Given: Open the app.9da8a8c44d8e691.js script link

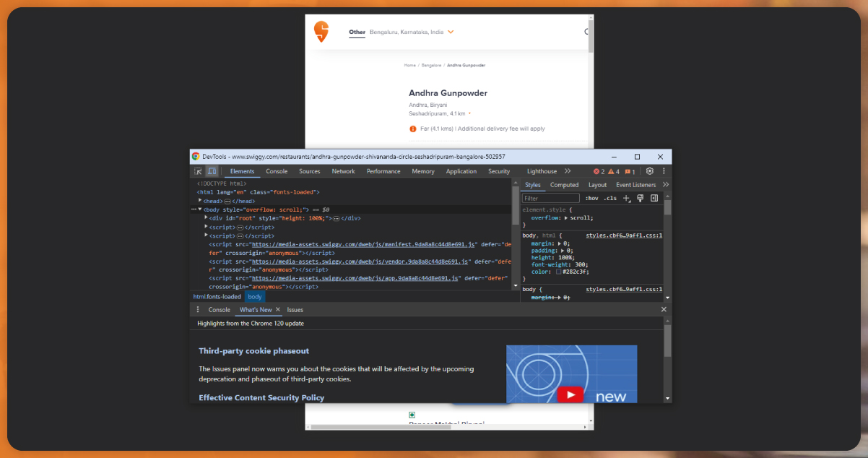Looking at the screenshot, I should [x=356, y=277].
